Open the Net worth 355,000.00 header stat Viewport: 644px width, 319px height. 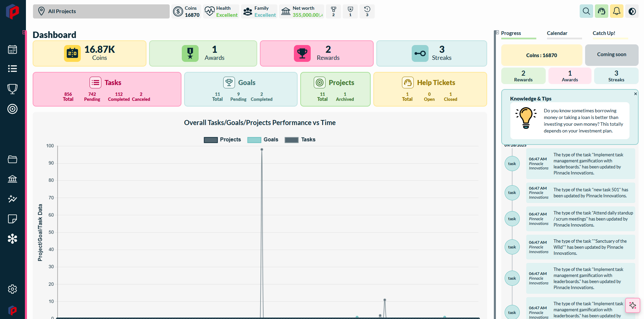click(x=302, y=11)
